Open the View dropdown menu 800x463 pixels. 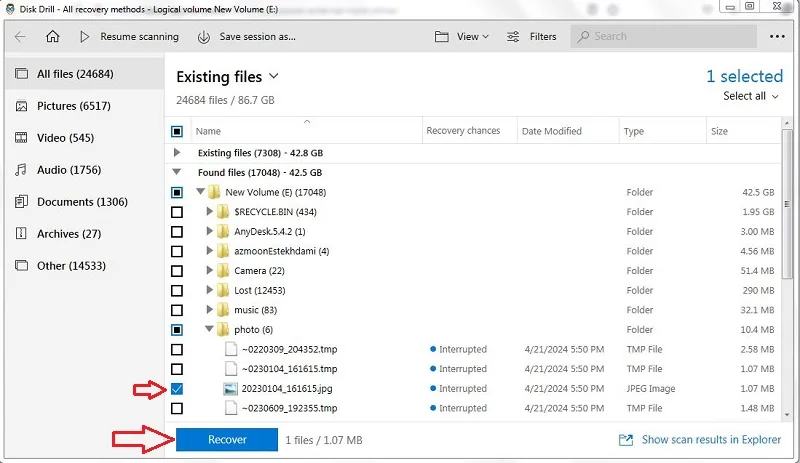[462, 36]
